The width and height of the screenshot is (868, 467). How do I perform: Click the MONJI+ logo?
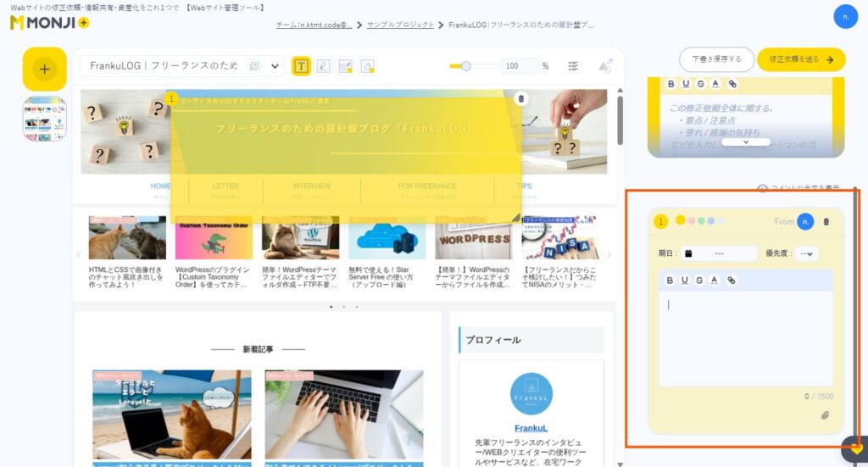[50, 23]
